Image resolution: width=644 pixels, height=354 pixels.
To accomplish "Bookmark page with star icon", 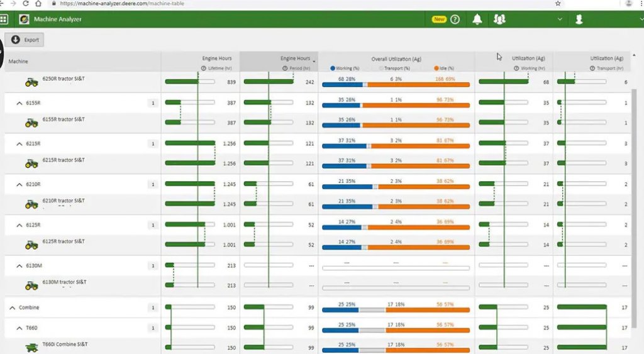I will click(x=558, y=3).
